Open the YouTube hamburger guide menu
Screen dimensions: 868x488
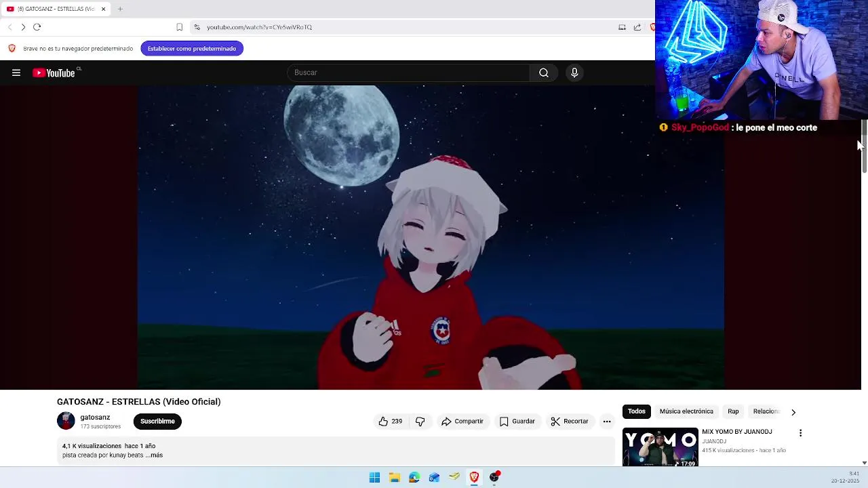(16, 73)
